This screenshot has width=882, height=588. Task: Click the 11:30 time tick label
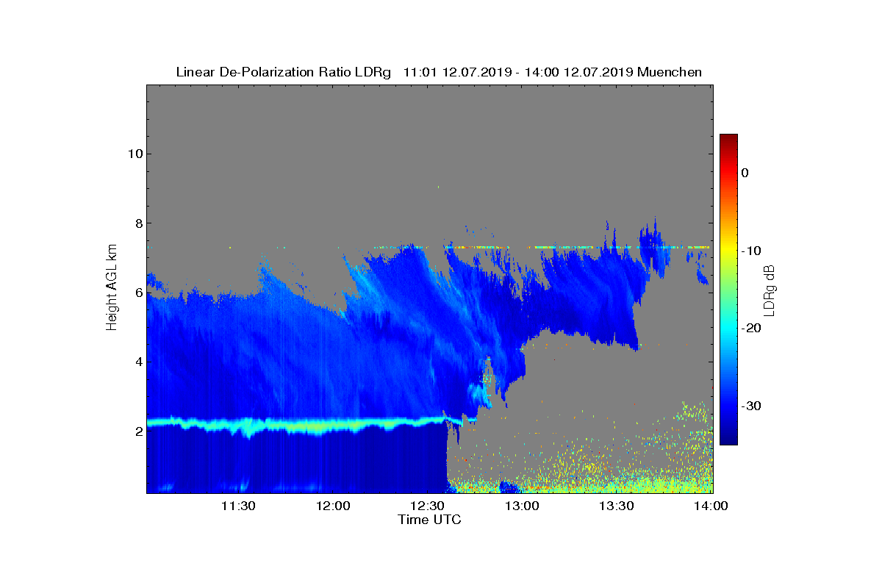tap(239, 506)
